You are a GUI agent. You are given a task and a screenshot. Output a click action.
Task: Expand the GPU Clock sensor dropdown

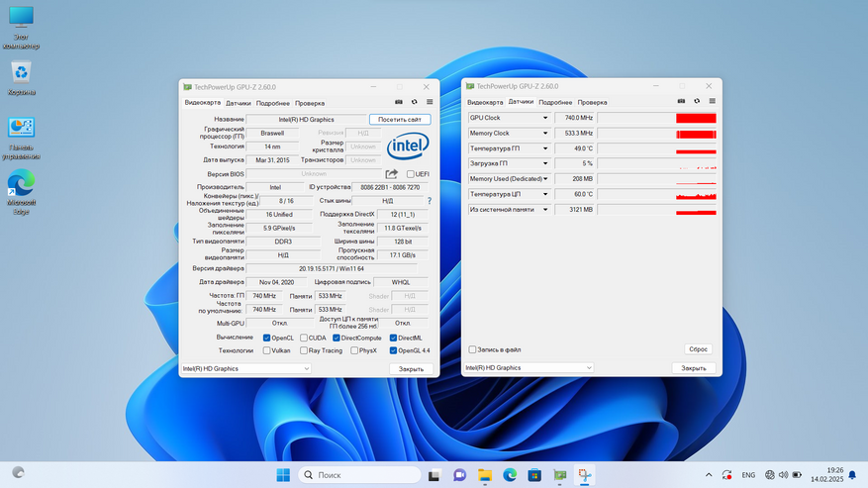544,118
